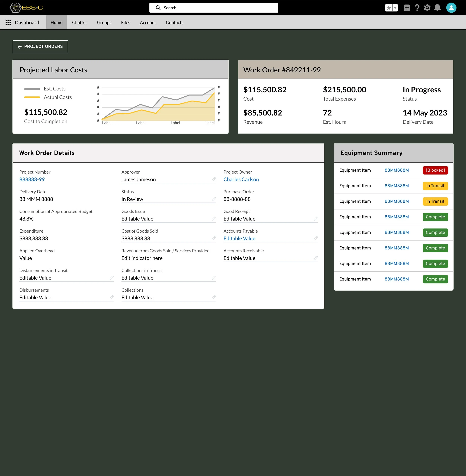
Task: Edit the Accounts Payable pencil icon
Action: tap(316, 238)
